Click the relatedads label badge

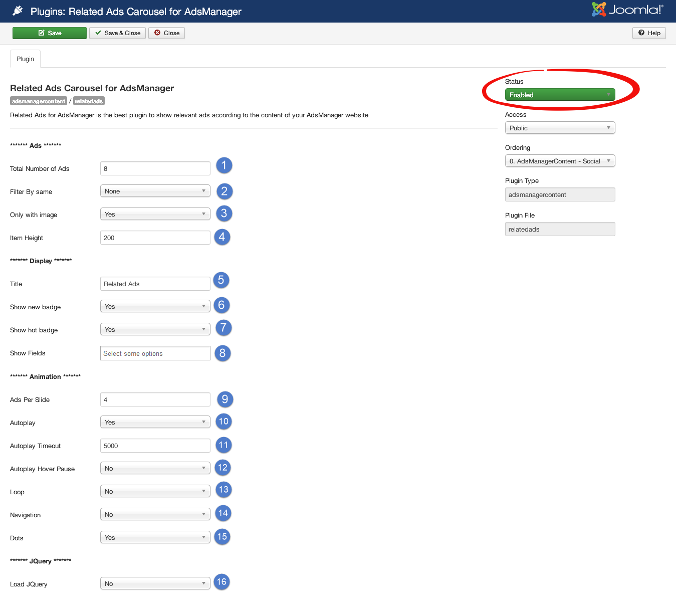[x=89, y=101]
